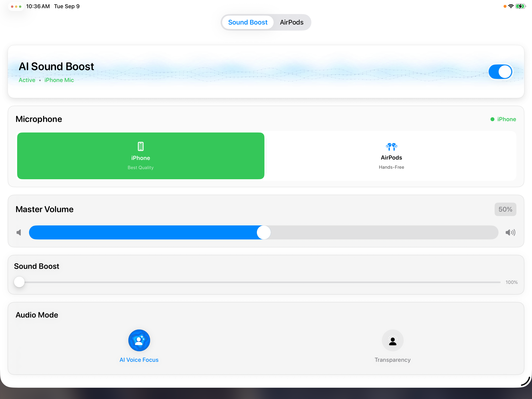Click the Microphone heading
The height and width of the screenshot is (399, 532).
coord(39,119)
